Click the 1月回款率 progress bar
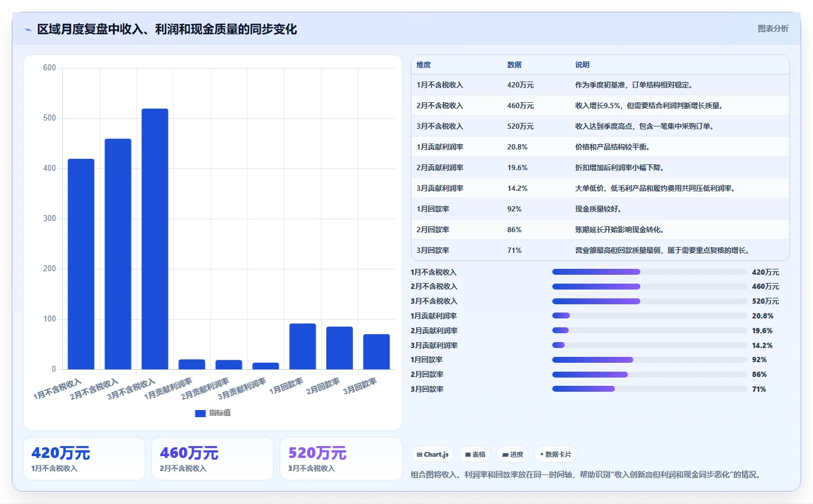 [649, 360]
